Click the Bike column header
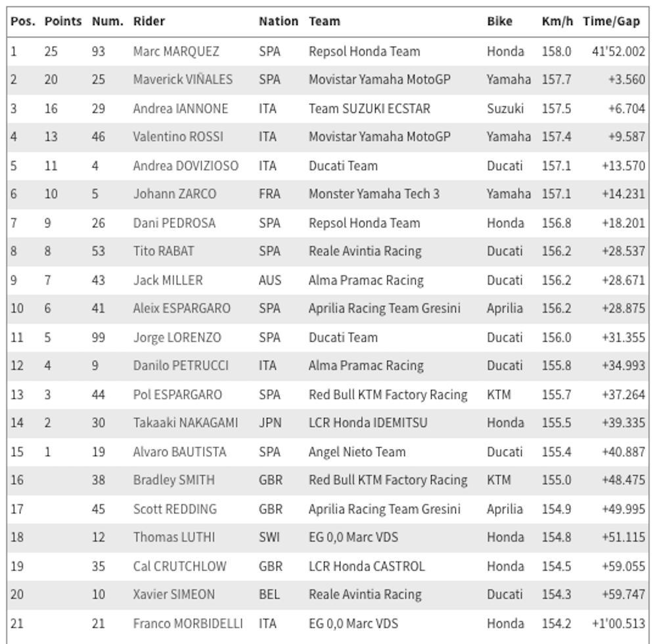Image resolution: width=657 pixels, height=644 pixels. tap(499, 22)
